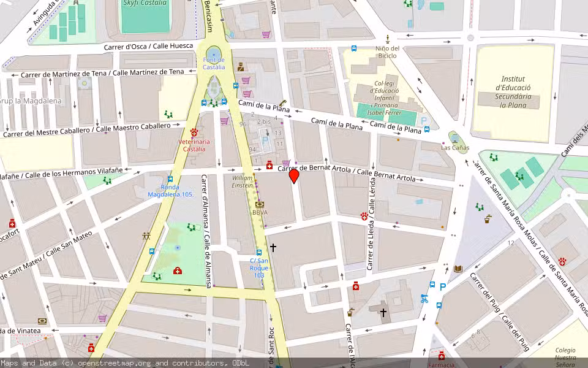Open the openstreetmap.org attribution text
This screenshot has height=368, width=588.
click(125, 362)
